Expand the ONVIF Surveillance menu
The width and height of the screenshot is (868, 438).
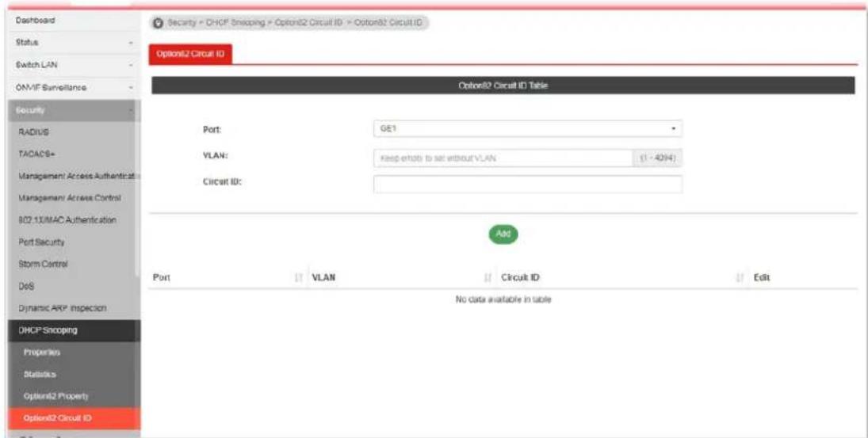coord(75,87)
